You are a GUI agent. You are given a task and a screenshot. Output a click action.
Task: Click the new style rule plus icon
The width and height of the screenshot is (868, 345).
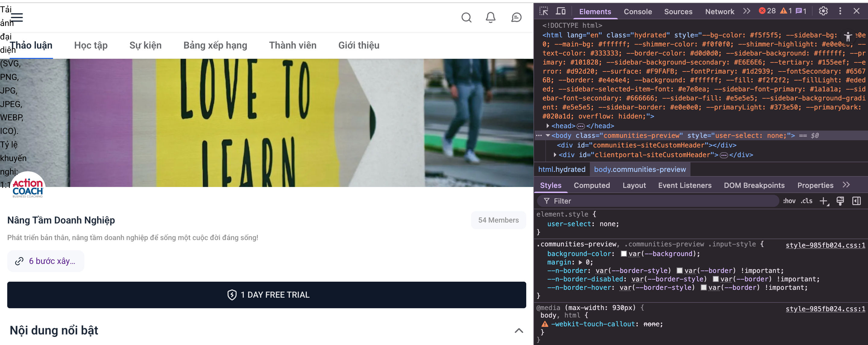pyautogui.click(x=823, y=201)
